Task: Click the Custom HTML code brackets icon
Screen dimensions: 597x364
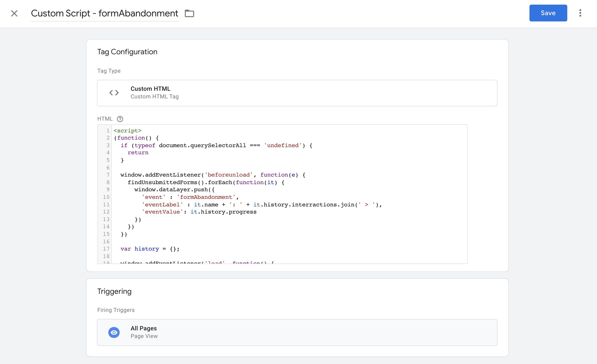Action: coord(114,92)
